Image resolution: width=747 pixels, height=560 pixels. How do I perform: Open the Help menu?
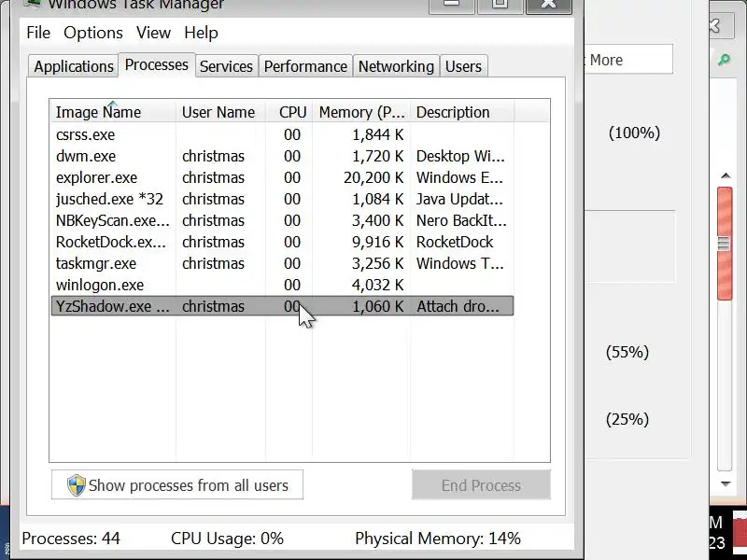pos(201,33)
